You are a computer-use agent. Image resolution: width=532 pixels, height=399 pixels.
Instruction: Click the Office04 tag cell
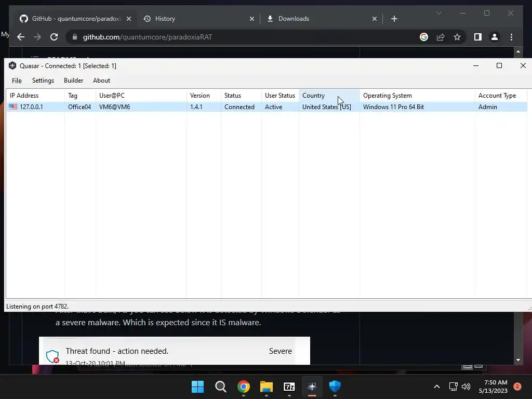tap(79, 107)
